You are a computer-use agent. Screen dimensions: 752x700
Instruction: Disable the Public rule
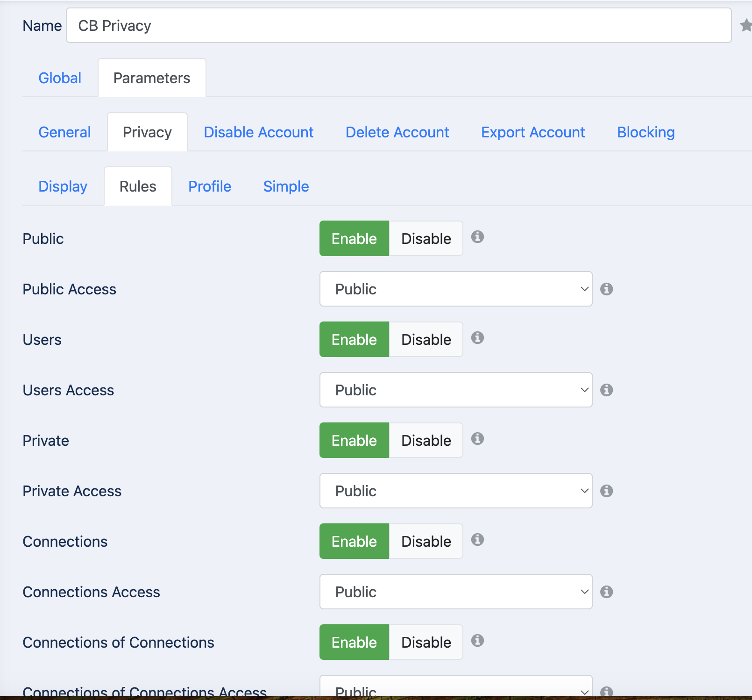(426, 238)
